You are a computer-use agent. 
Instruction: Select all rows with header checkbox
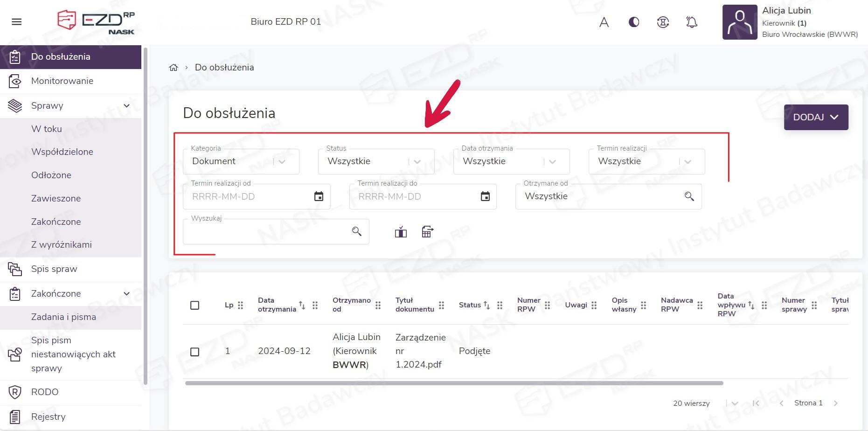195,306
